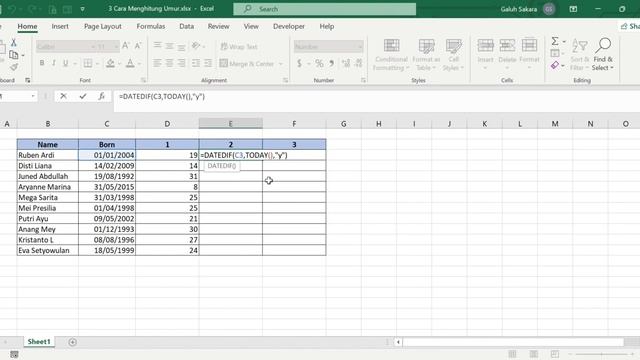Open Cell Styles gallery
640x360 pixels.
pyautogui.click(x=453, y=55)
